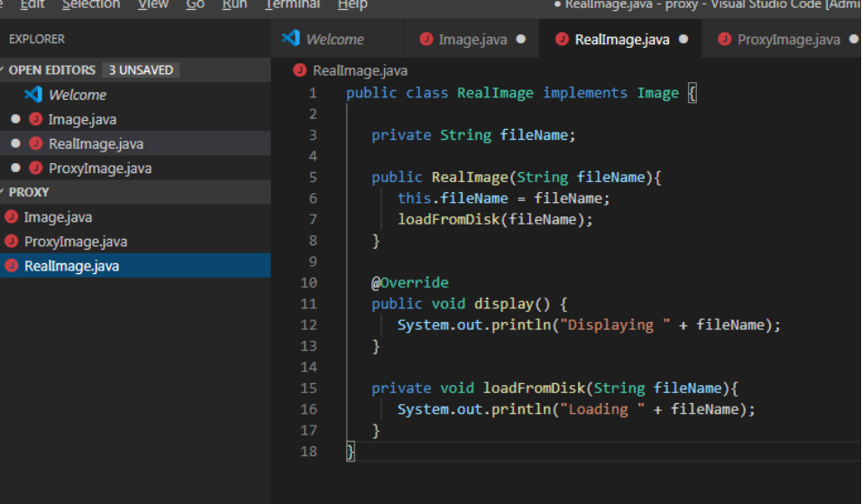The image size is (862, 504).
Task: Click the unsaved dot on Image.java tab
Action: [520, 40]
